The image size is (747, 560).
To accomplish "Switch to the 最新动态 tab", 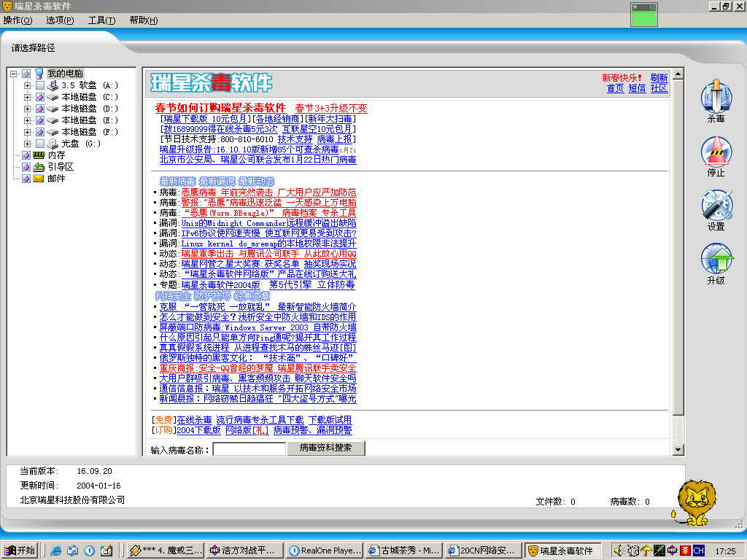I will tap(256, 182).
